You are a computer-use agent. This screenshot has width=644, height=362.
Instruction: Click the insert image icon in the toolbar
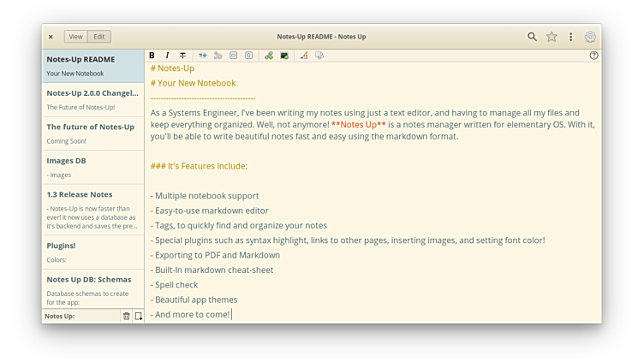(284, 56)
